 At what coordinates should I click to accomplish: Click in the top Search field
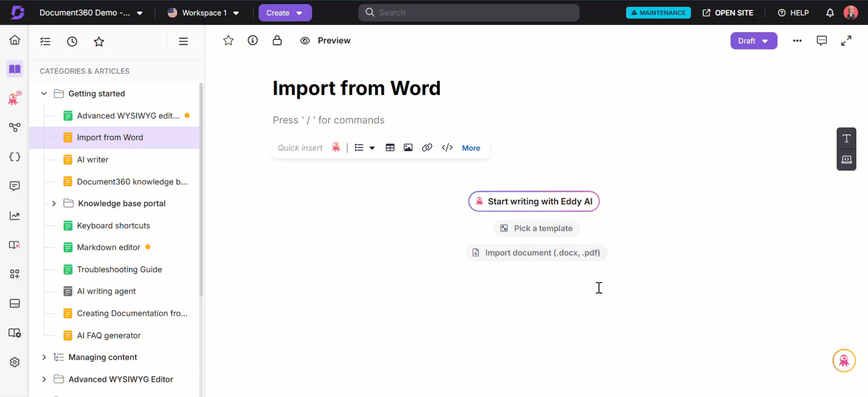(x=469, y=13)
